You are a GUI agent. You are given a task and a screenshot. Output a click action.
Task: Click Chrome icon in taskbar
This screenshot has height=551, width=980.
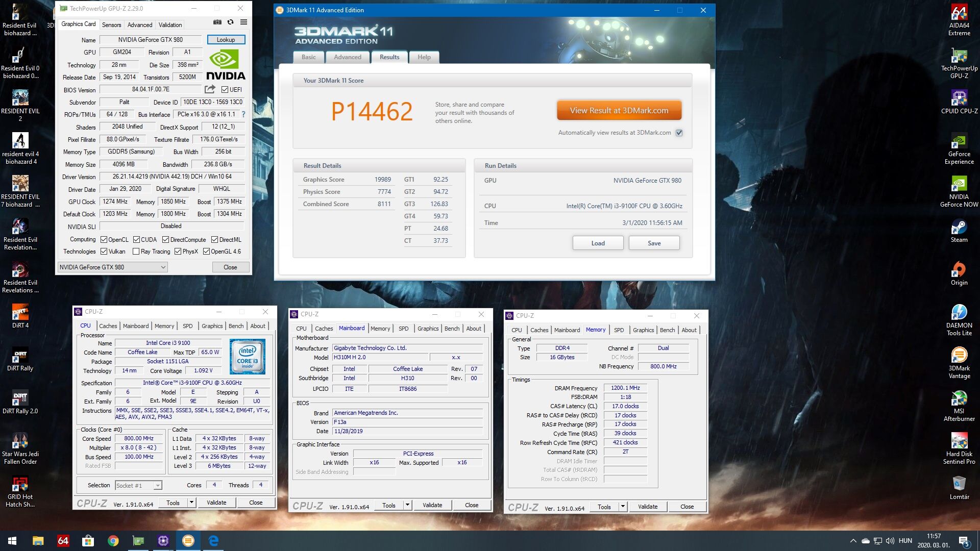tap(113, 541)
